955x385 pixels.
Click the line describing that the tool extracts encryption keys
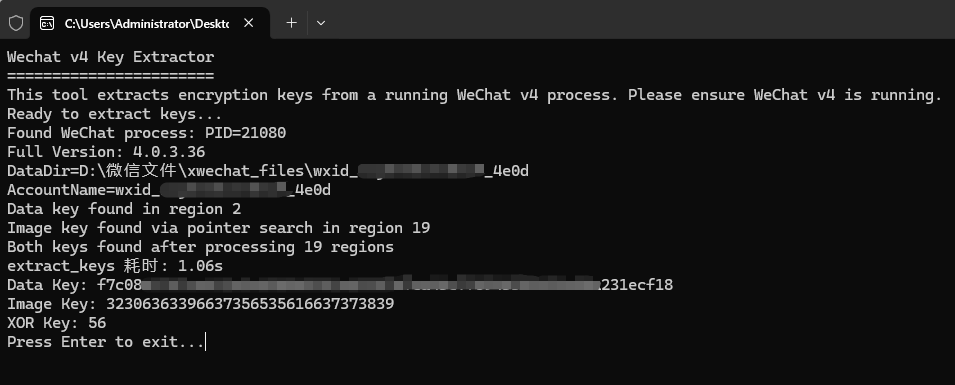pos(474,95)
